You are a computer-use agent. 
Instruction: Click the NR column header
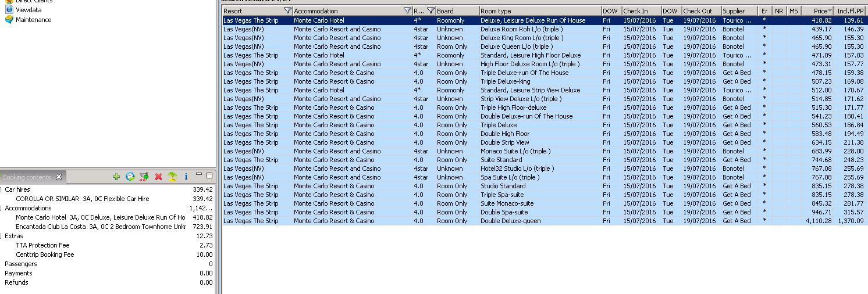(780, 11)
